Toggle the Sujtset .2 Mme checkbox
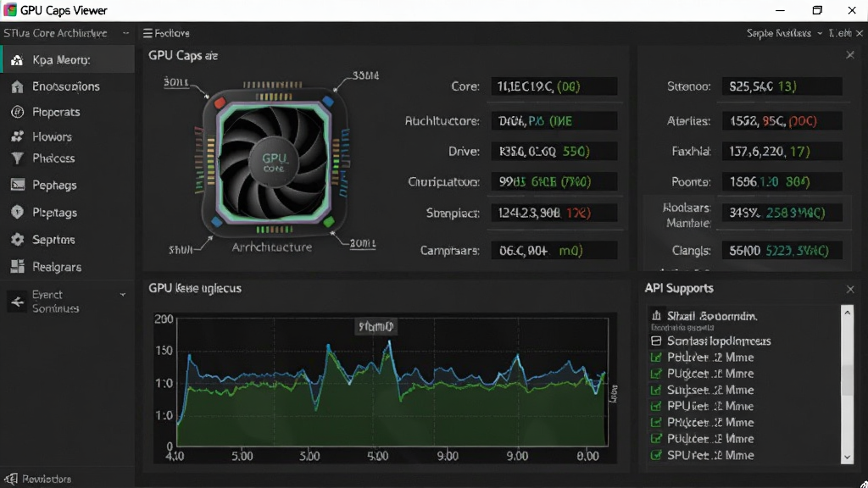This screenshot has width=868, height=488. [656, 390]
